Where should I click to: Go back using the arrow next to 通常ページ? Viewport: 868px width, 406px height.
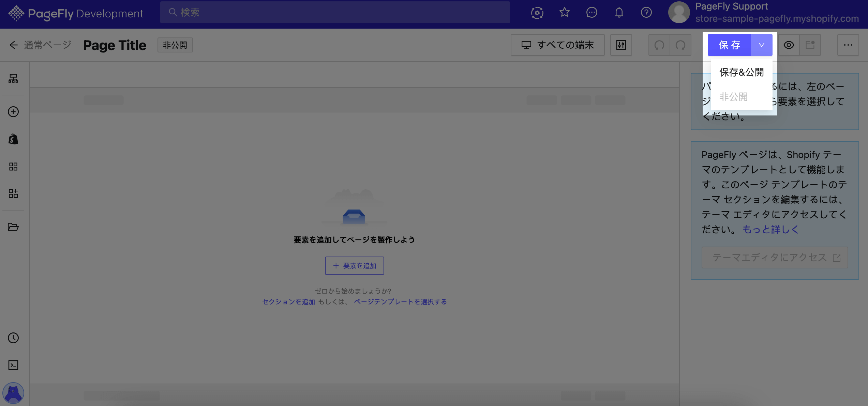click(13, 45)
